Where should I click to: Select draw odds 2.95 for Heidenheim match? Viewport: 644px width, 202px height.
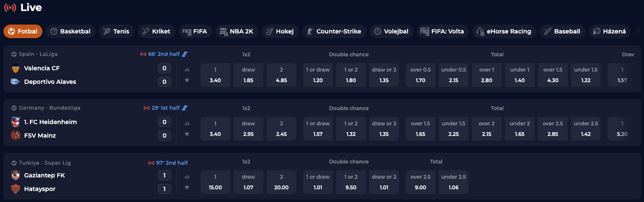(248, 129)
